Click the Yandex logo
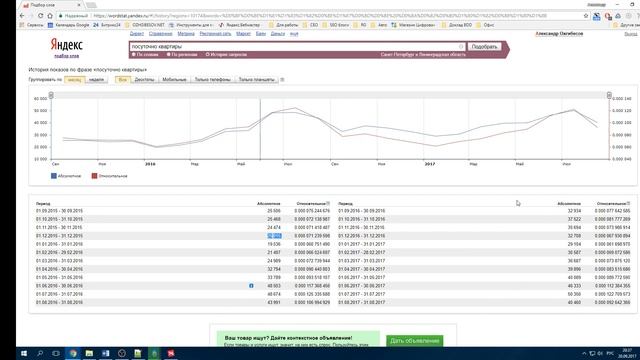640x360 pixels. point(67,44)
